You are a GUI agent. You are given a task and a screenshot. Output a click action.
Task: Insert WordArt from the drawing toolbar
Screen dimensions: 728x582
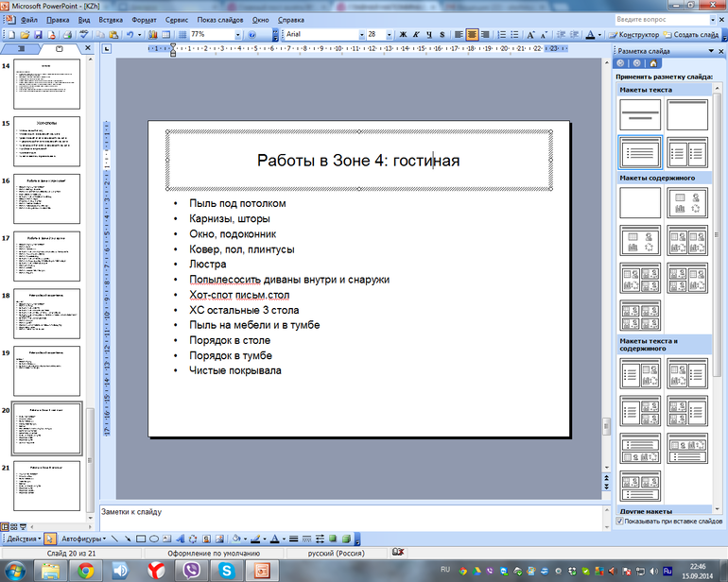(x=180, y=539)
